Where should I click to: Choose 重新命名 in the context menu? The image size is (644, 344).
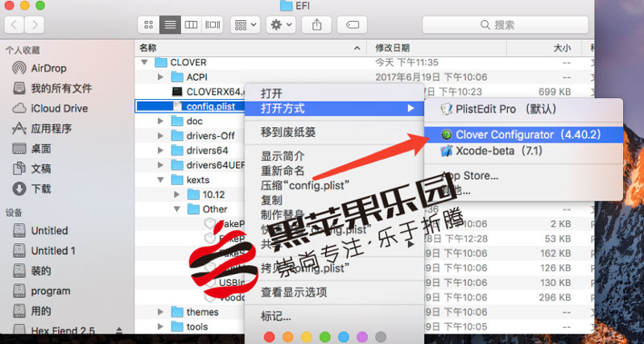coord(334,171)
